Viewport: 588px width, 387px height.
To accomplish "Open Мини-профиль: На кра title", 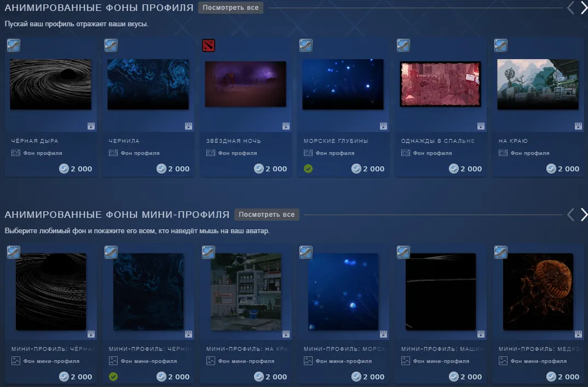I will [247, 349].
